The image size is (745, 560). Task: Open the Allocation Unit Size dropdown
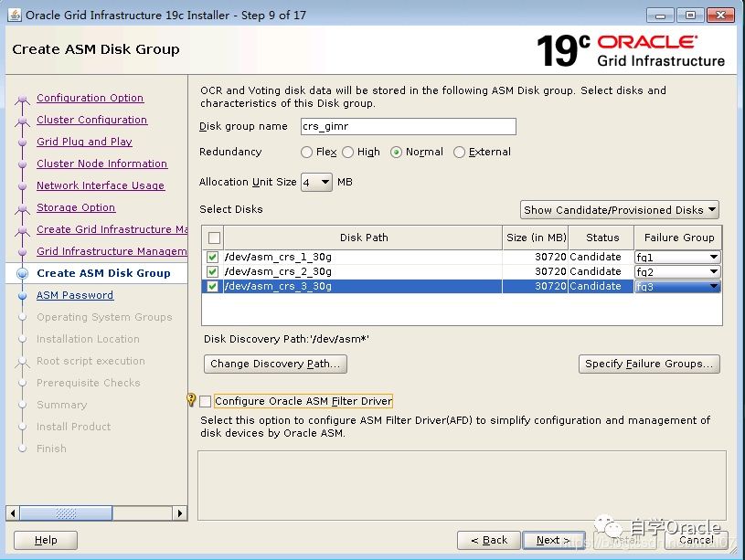point(317,183)
